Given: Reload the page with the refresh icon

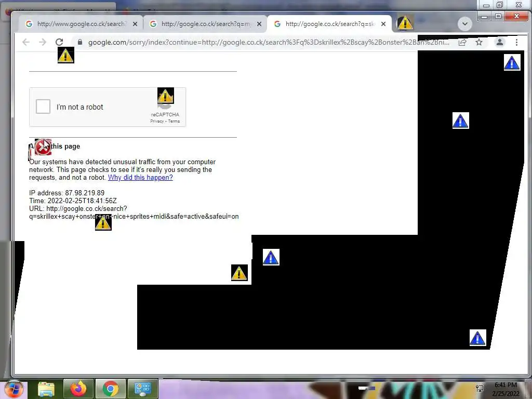Looking at the screenshot, I should (59, 42).
